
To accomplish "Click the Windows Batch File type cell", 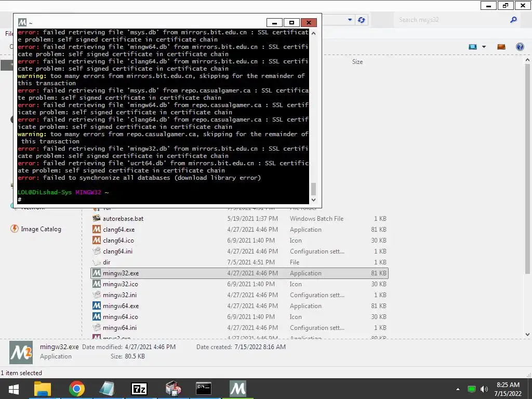I will coord(316,219).
